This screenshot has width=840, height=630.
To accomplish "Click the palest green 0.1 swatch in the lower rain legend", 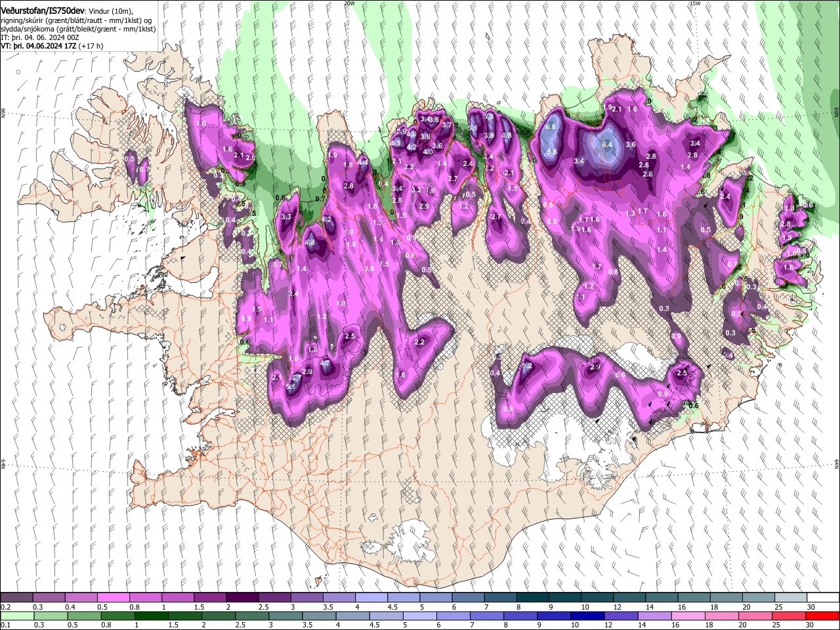I will [16, 616].
